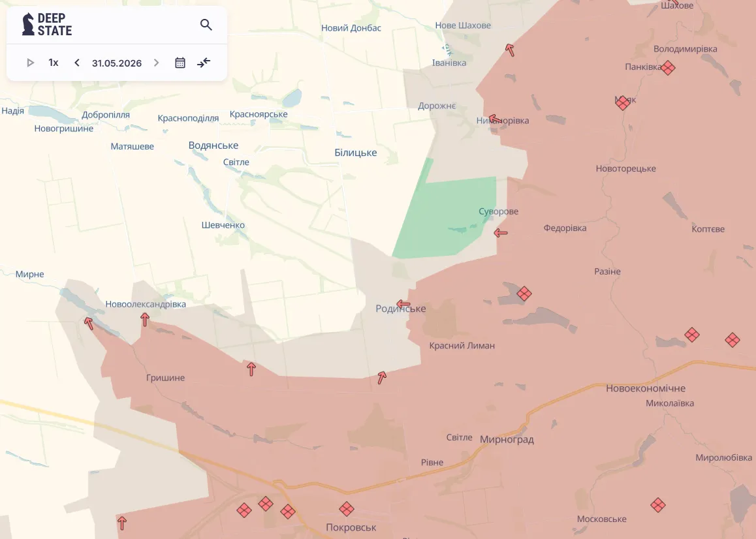Open the map search magnifier
Viewport: 756px width, 539px height.
pos(206,25)
